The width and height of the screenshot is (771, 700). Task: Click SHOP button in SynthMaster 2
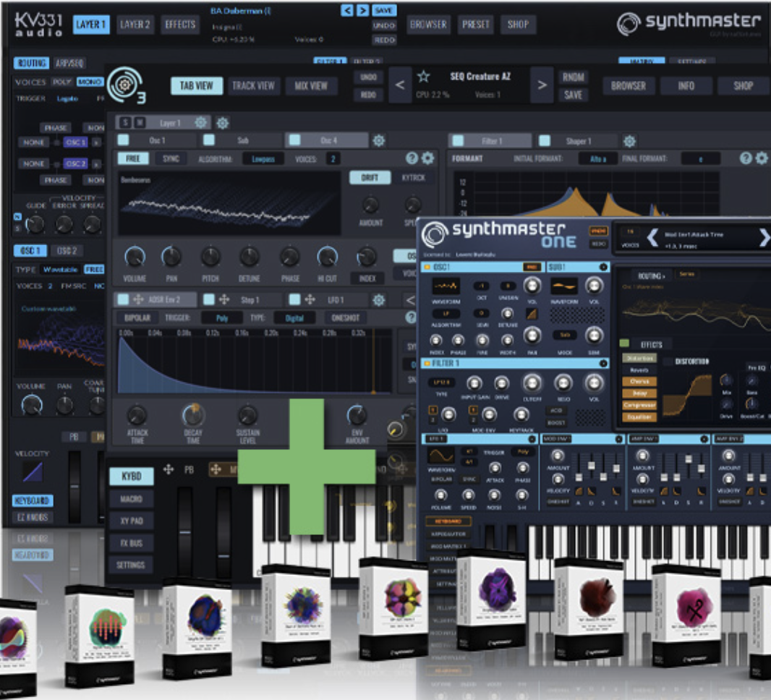[x=519, y=25]
